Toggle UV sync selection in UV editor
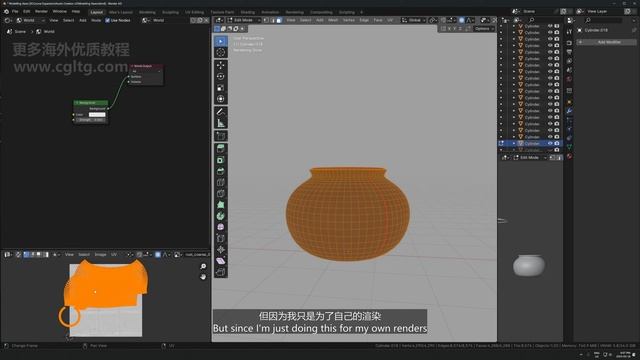The height and width of the screenshot is (360, 640). click(x=18, y=254)
